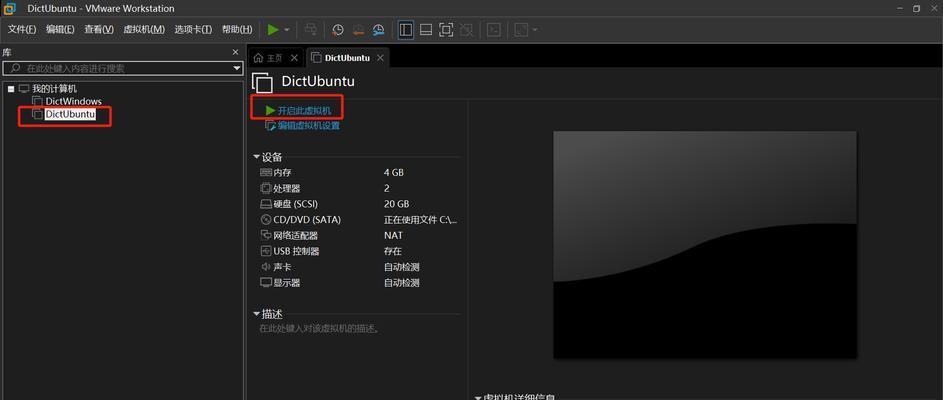
Task: Click the revert snapshot toolbar icon
Action: point(358,29)
